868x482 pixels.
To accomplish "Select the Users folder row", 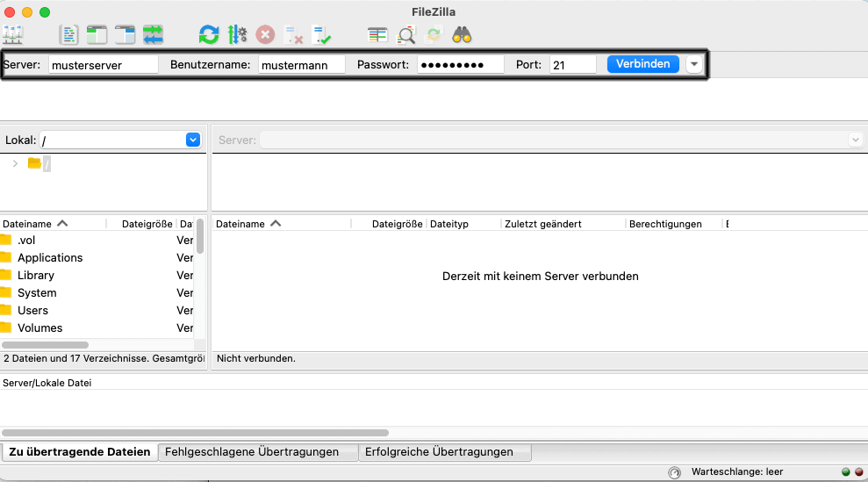I will click(97, 310).
